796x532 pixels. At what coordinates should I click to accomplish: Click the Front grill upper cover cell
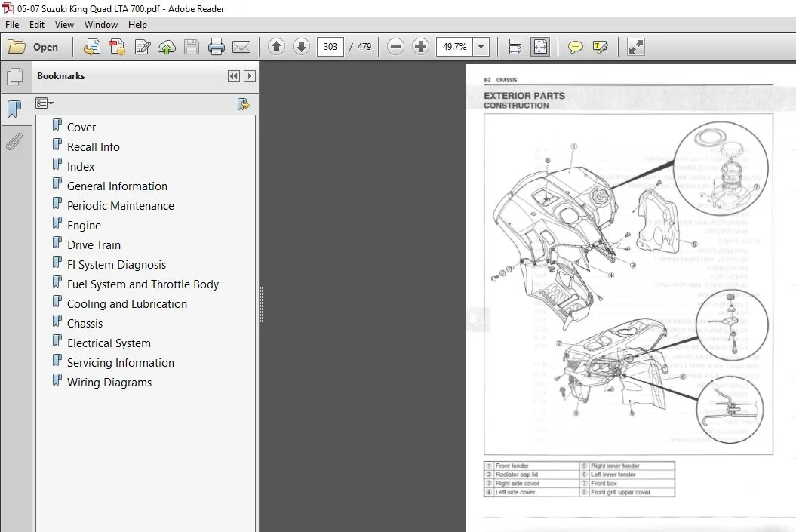coord(627,493)
